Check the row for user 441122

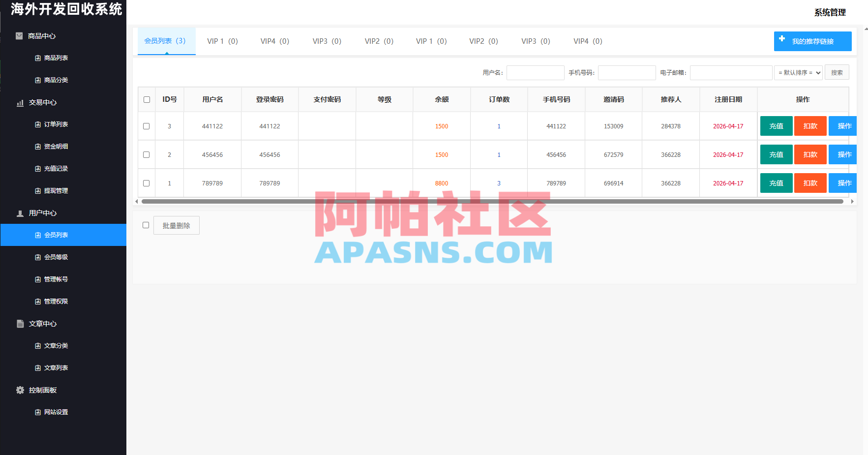(x=146, y=126)
